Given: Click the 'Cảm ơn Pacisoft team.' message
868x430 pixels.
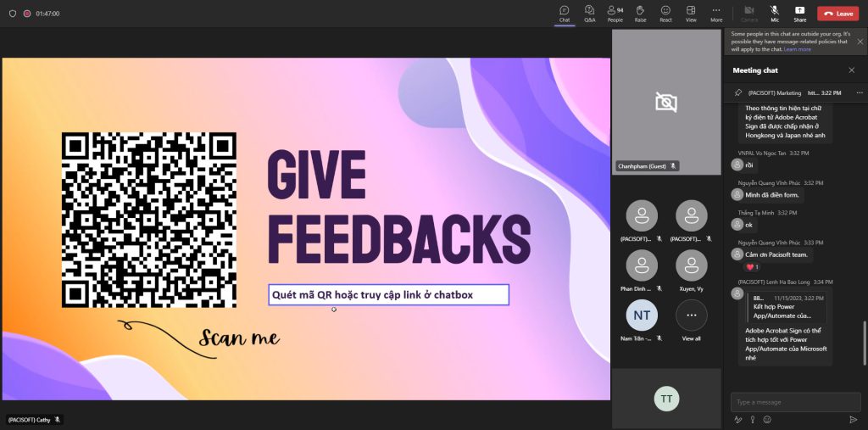Looking at the screenshot, I should coord(776,254).
